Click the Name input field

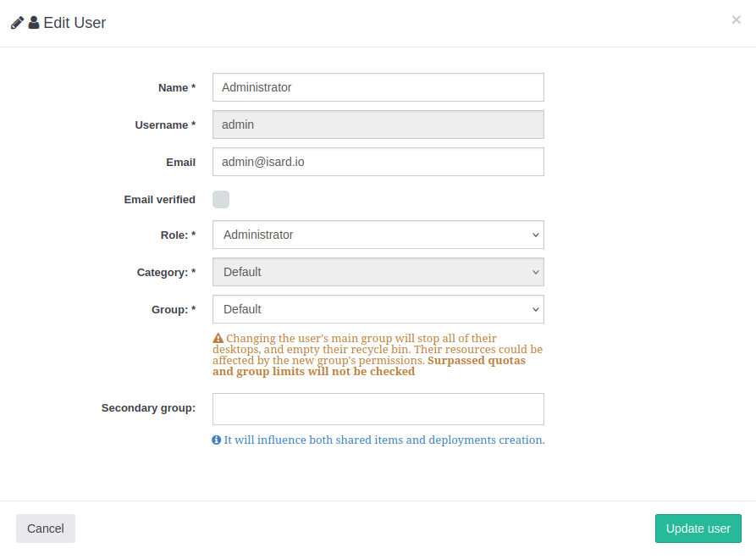[x=378, y=87]
